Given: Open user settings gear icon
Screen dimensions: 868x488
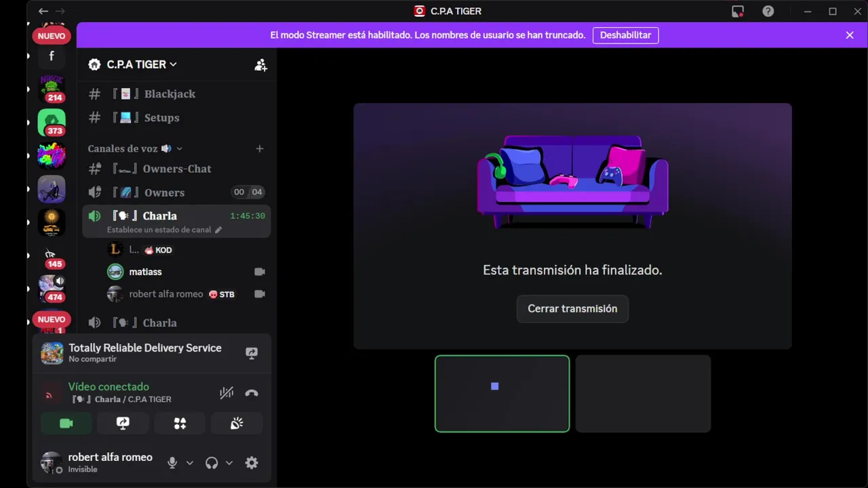Looking at the screenshot, I should [252, 463].
